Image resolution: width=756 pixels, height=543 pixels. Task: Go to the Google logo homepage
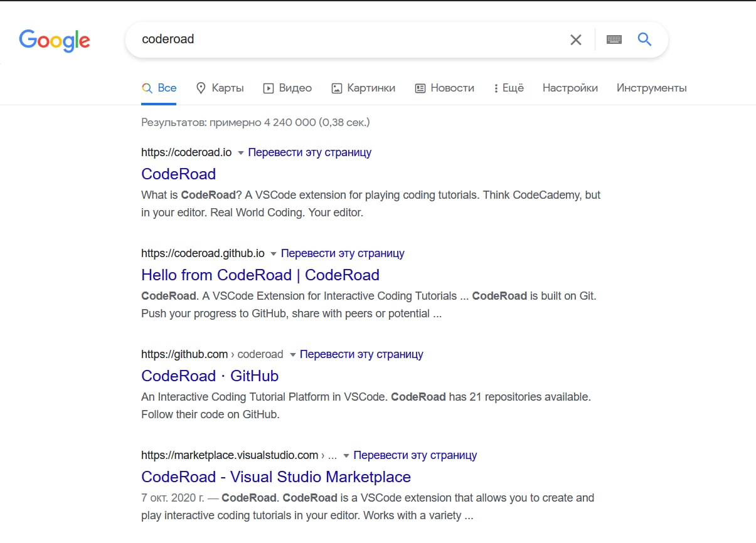(x=55, y=41)
